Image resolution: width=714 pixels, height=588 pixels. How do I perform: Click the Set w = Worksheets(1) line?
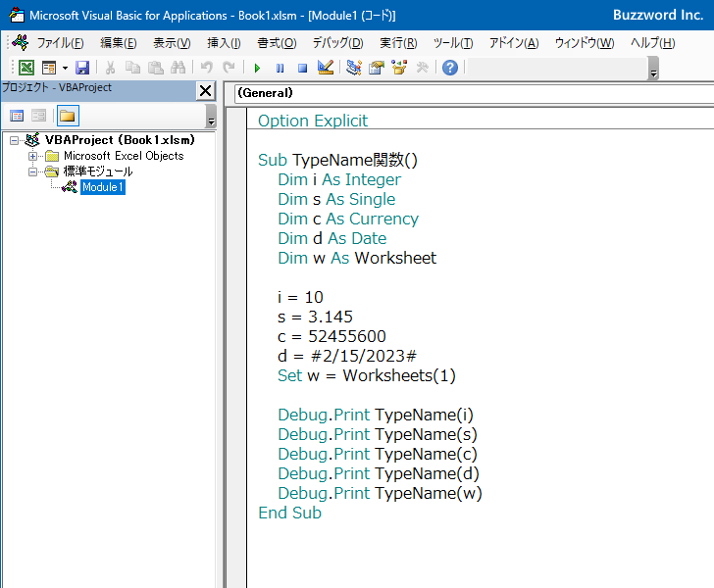tap(367, 375)
